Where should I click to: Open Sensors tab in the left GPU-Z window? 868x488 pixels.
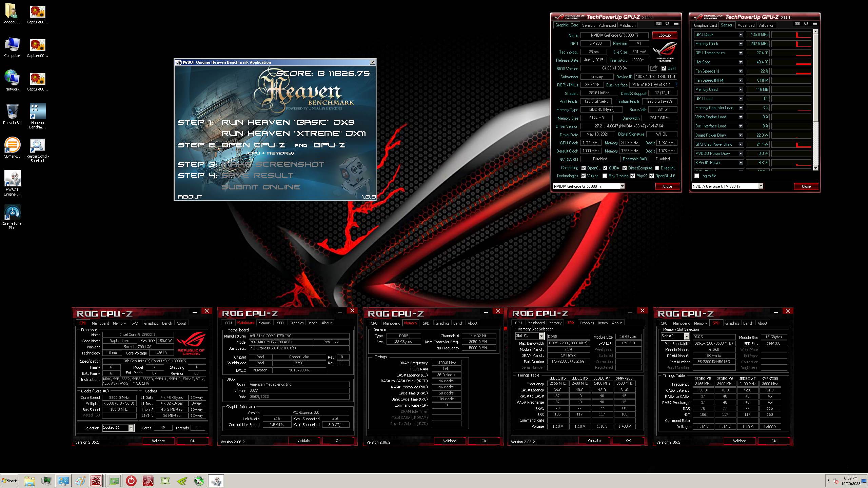click(589, 25)
